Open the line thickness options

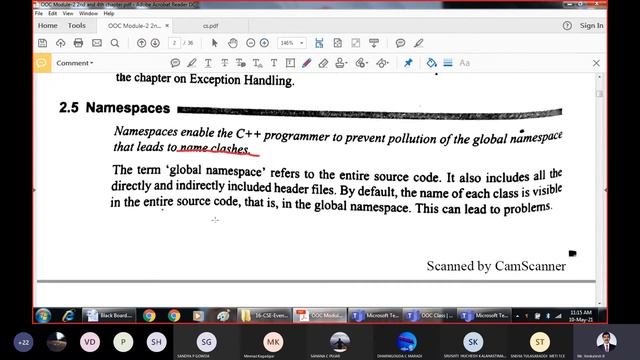[448, 63]
